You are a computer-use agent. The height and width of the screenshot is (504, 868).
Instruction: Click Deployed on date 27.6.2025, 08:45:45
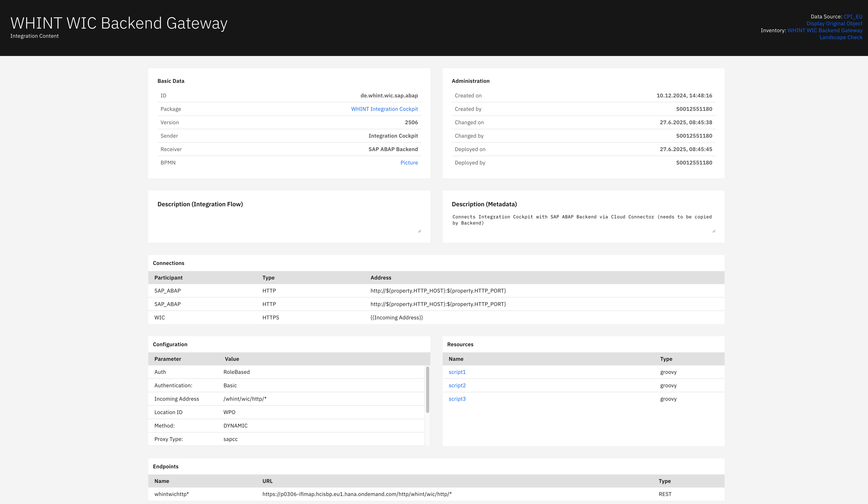[x=686, y=149]
